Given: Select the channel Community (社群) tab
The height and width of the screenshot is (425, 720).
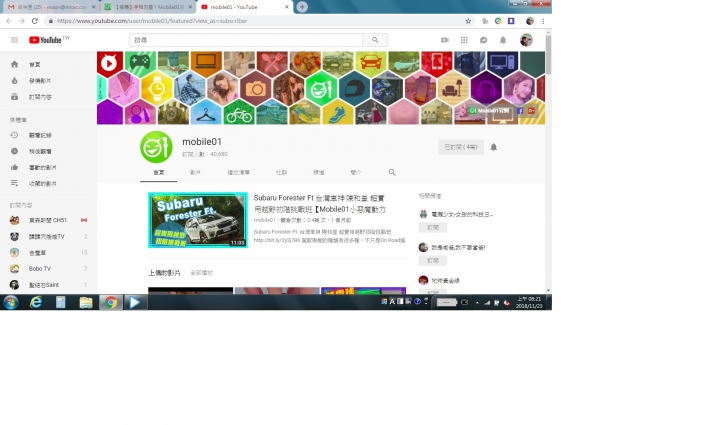Looking at the screenshot, I should [x=281, y=173].
